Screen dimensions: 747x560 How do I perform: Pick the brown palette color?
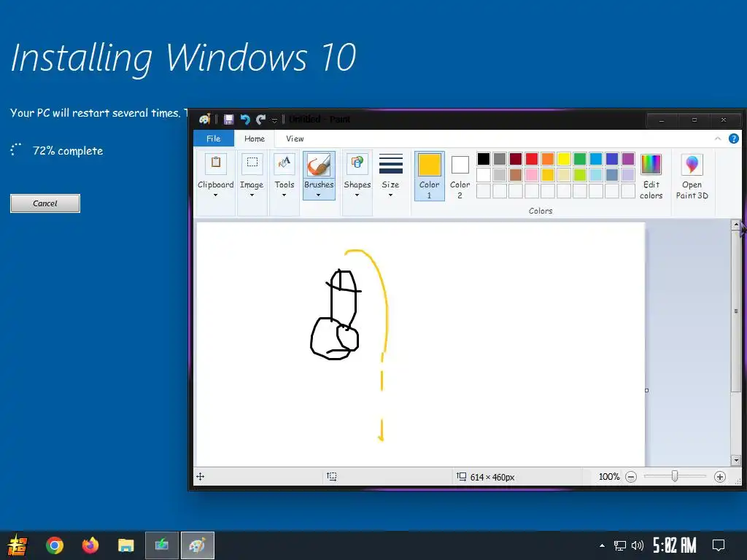(516, 175)
